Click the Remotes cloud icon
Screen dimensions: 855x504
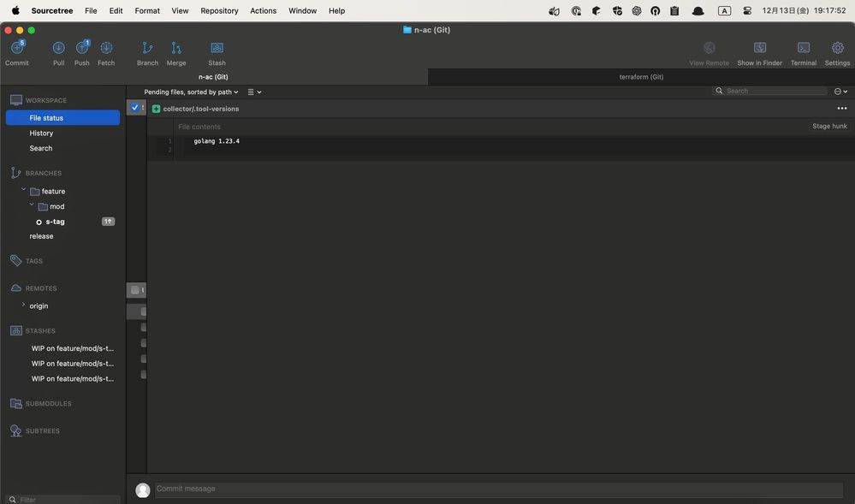(15, 288)
